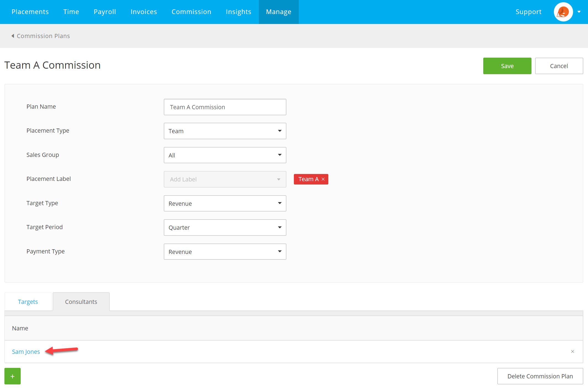
Task: Switch to the Consultants tab
Action: coord(81,302)
